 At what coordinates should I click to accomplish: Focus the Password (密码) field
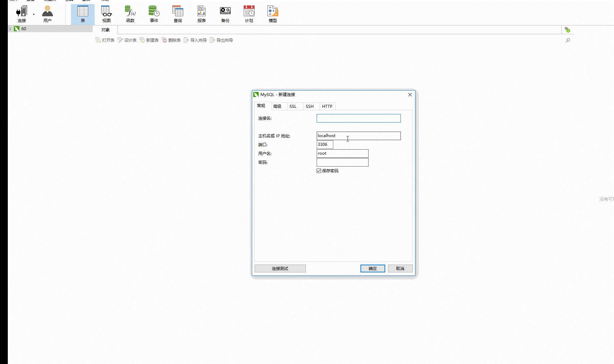pyautogui.click(x=342, y=162)
